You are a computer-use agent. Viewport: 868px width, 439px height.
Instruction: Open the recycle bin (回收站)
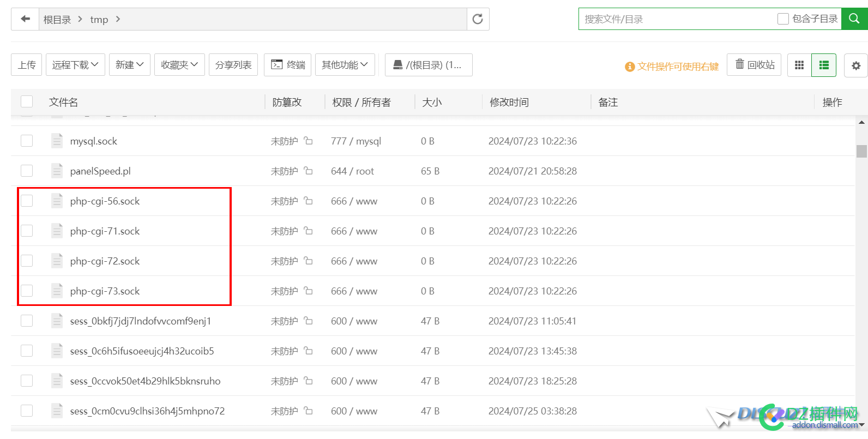(x=754, y=65)
